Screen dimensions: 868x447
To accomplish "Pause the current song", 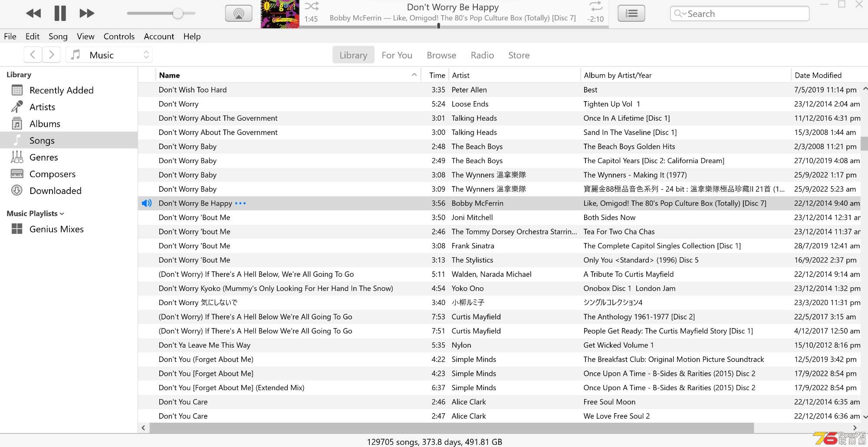I will tap(60, 13).
